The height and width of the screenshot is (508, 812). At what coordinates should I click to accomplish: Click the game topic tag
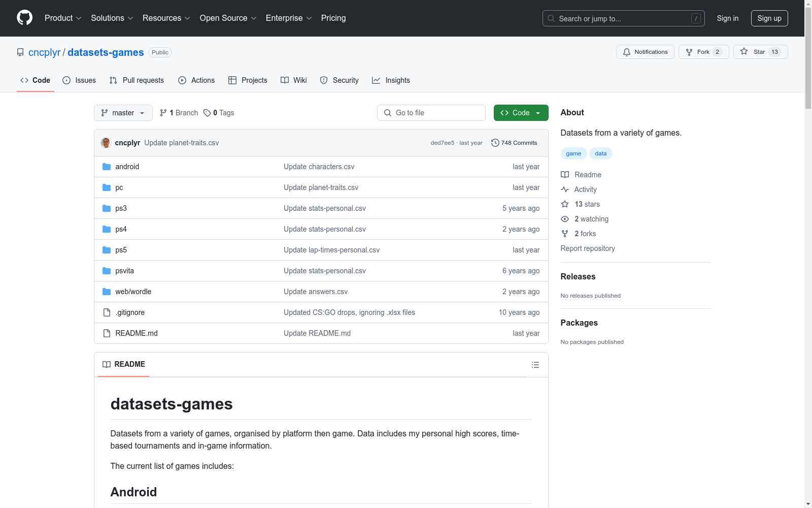[573, 153]
